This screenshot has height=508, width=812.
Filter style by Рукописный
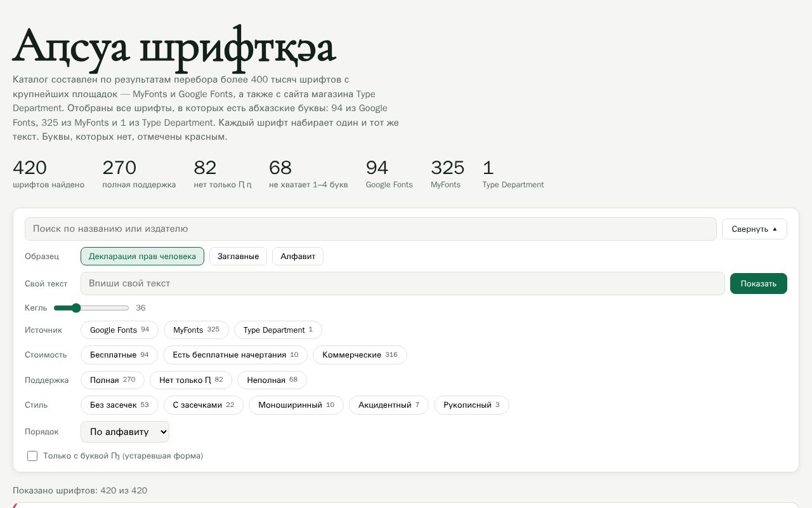(x=471, y=404)
